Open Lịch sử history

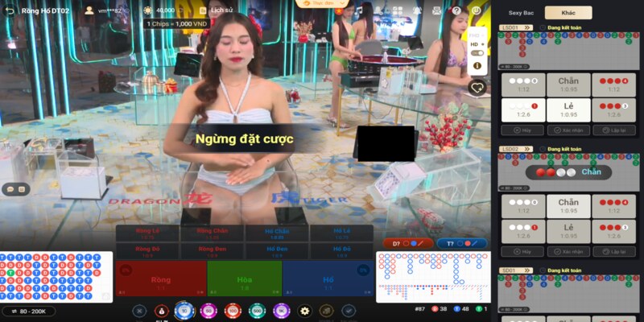(216, 10)
